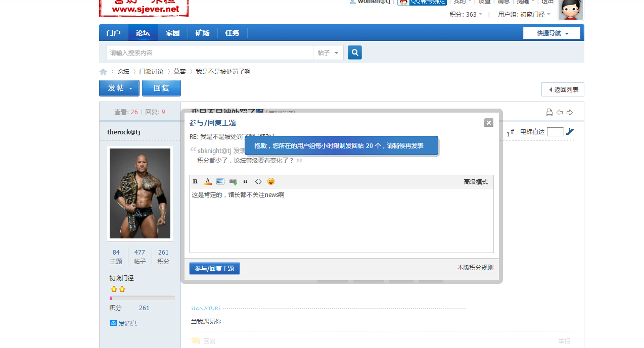The height and width of the screenshot is (348, 644).
Task: Click inside the reply message text area
Action: click(342, 220)
